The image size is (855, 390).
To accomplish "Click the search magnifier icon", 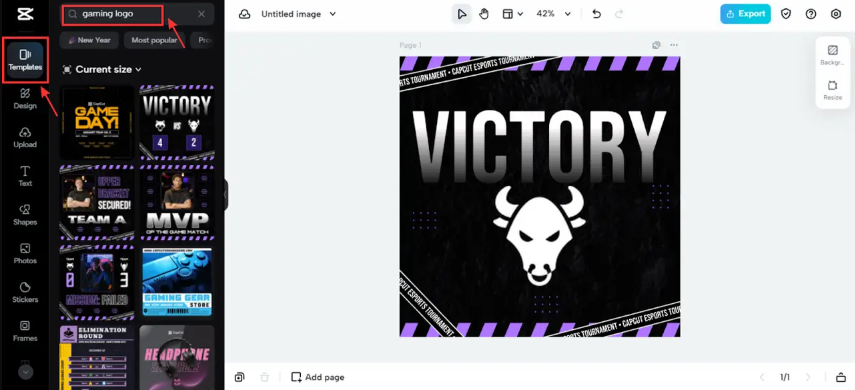I will (73, 15).
